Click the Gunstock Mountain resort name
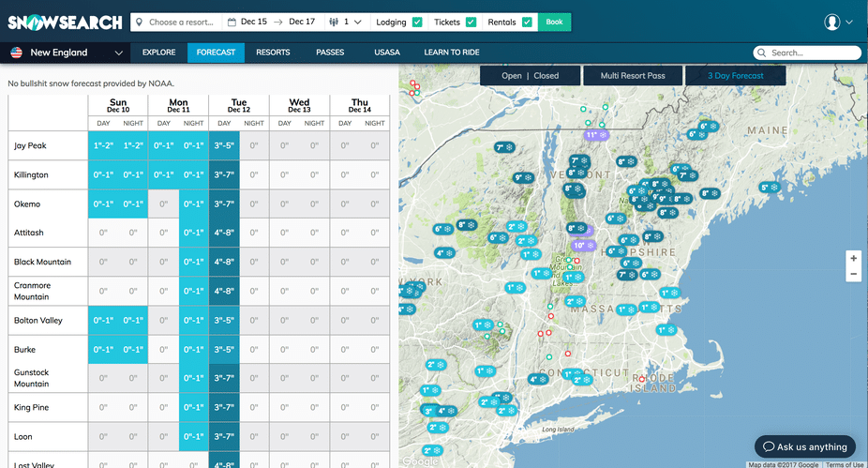 pos(32,378)
